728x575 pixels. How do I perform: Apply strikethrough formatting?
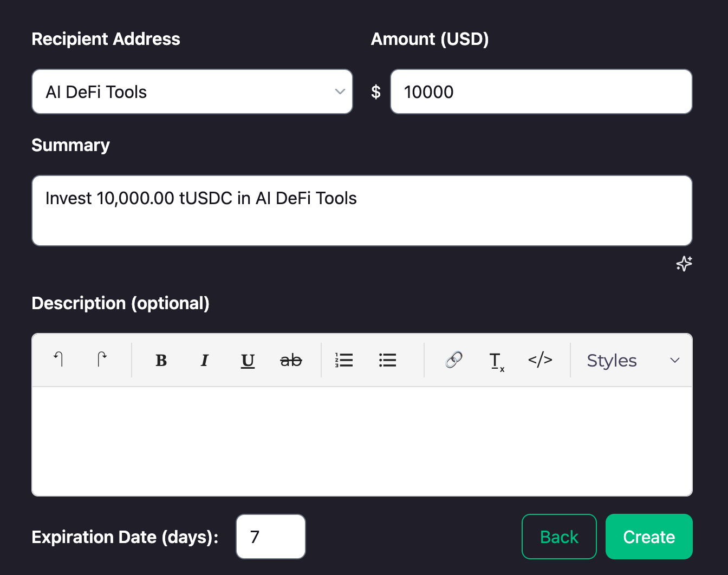pyautogui.click(x=291, y=360)
